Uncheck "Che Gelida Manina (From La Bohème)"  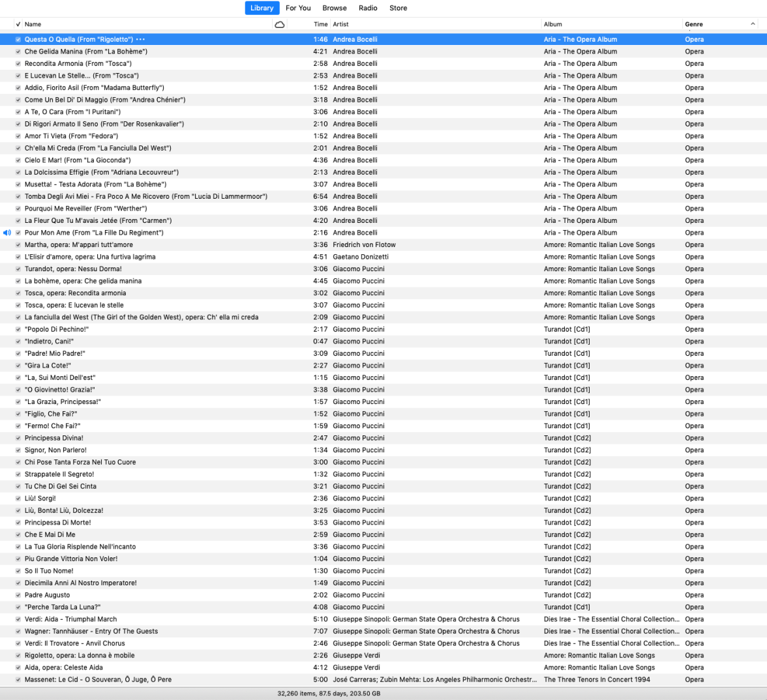[x=18, y=51]
